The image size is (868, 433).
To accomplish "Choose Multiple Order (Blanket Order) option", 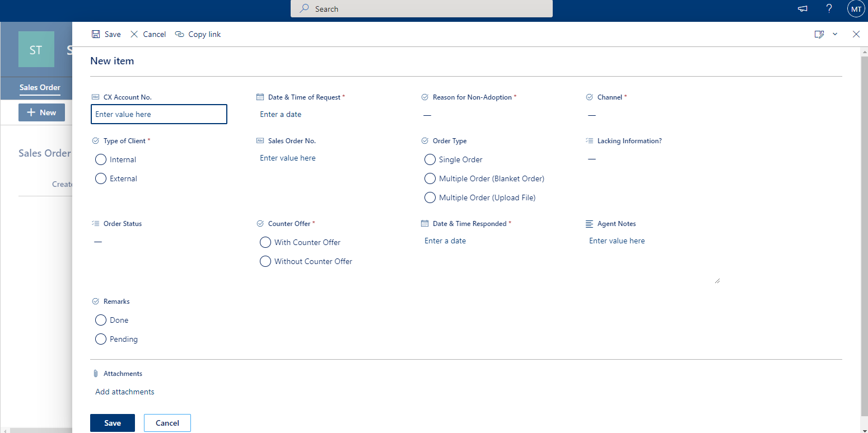I will coord(430,178).
